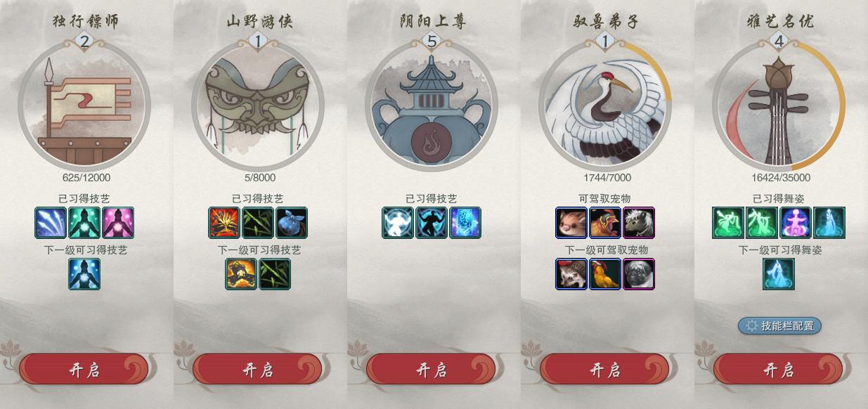The height and width of the screenshot is (409, 868).
Task: Click the blue rune tablet skill under 阴阳上尊
Action: click(465, 223)
